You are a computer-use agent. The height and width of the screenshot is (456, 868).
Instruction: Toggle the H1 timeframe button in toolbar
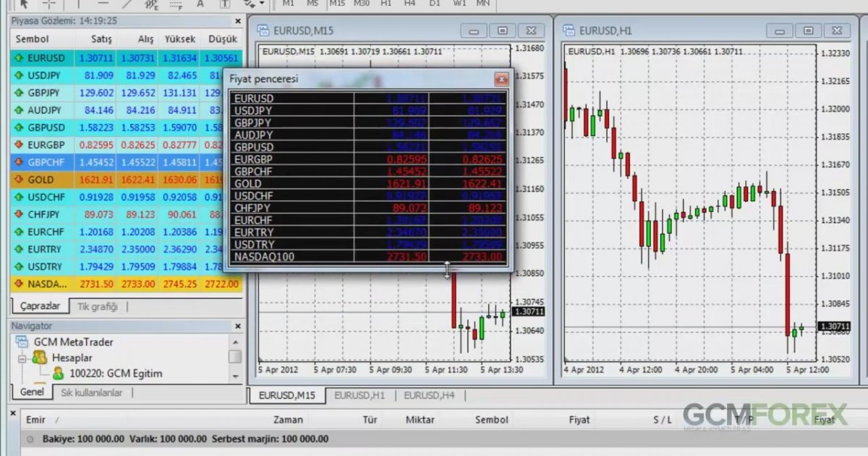386,4
